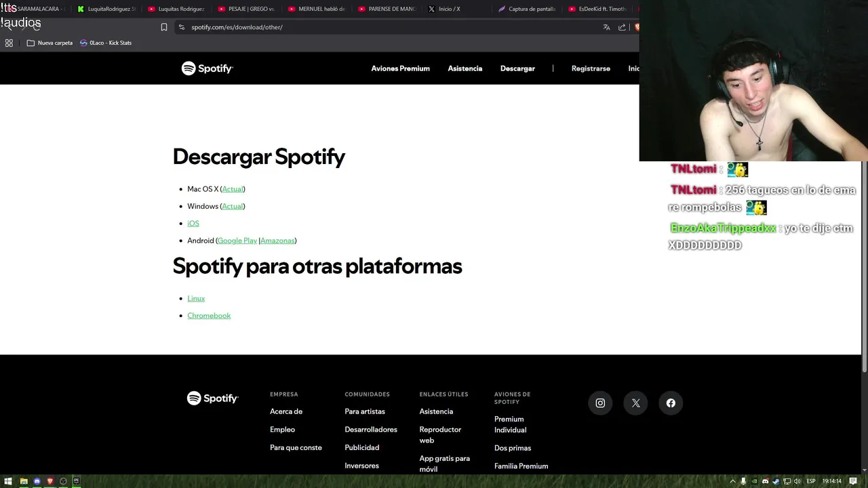Image resolution: width=868 pixels, height=488 pixels.
Task: Open volume control in system tray
Action: pyautogui.click(x=797, y=481)
